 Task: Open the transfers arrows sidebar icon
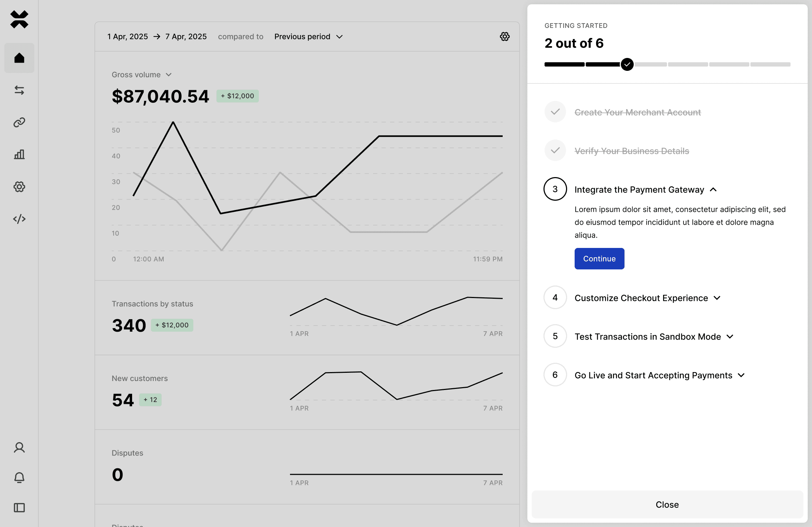pos(19,90)
